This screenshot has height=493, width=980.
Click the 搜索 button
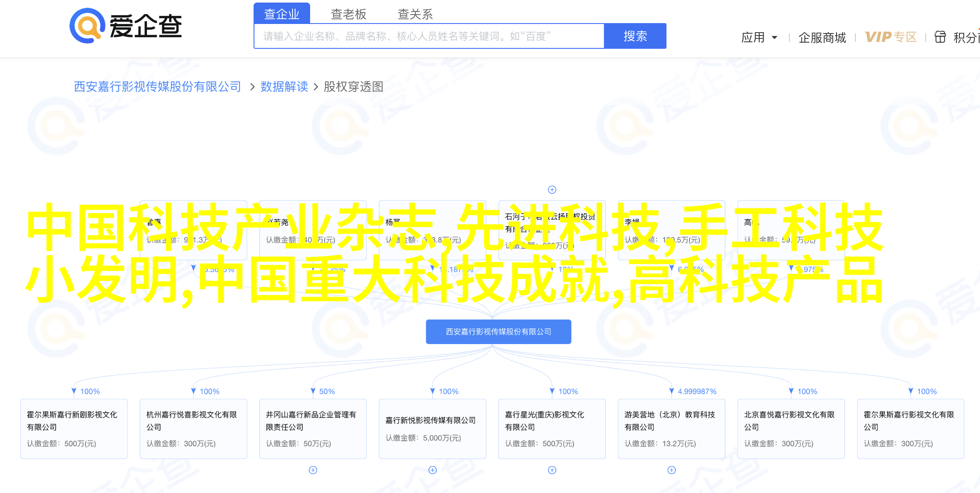tap(635, 36)
